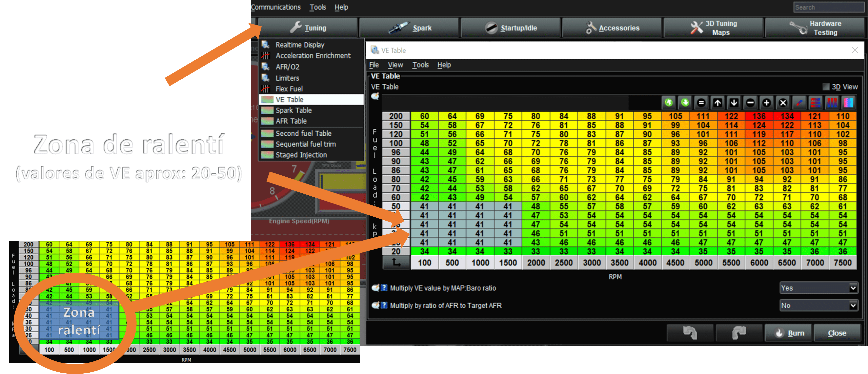Viewport: 868px width, 374px height.
Task: Open Realtime Display from Tuning menu
Action: [x=311, y=45]
